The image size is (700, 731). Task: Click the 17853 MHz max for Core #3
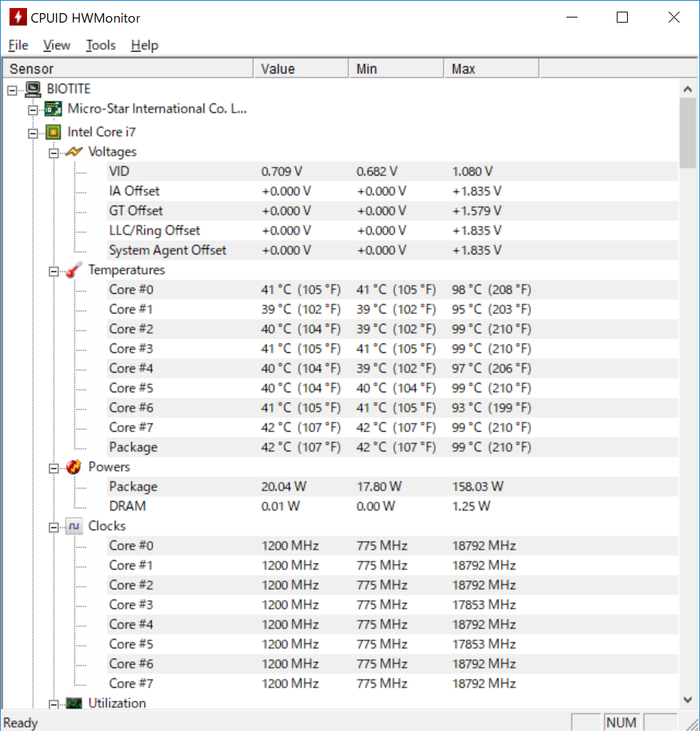click(x=484, y=605)
